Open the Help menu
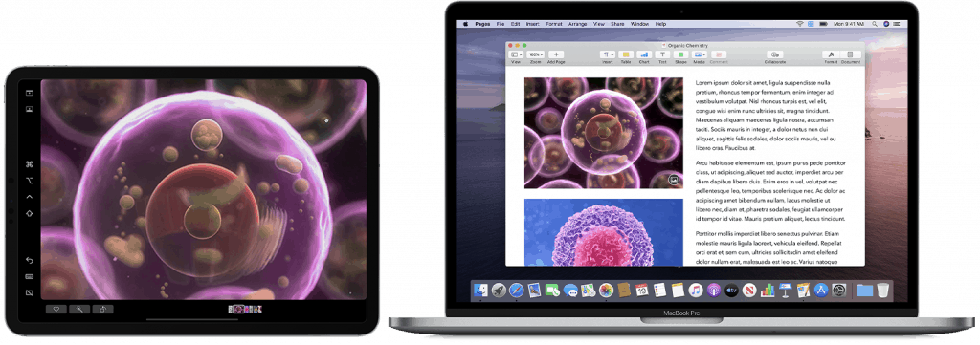The width and height of the screenshot is (980, 345). (660, 24)
